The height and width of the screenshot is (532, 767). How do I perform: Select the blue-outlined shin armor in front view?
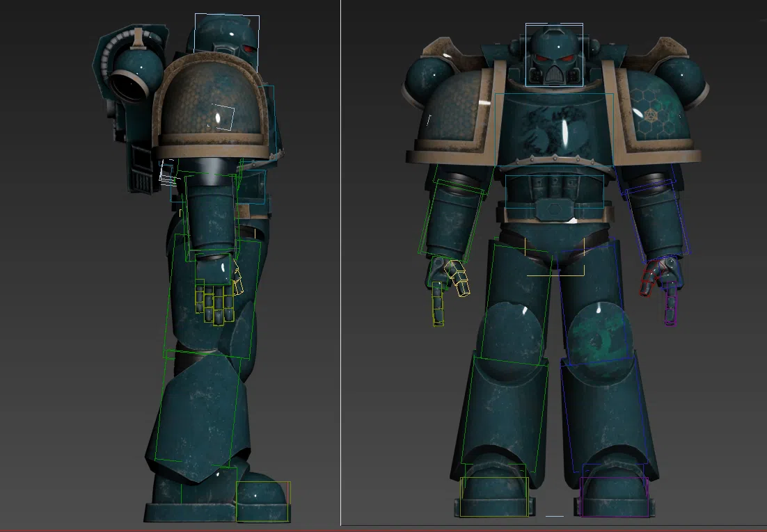click(604, 412)
